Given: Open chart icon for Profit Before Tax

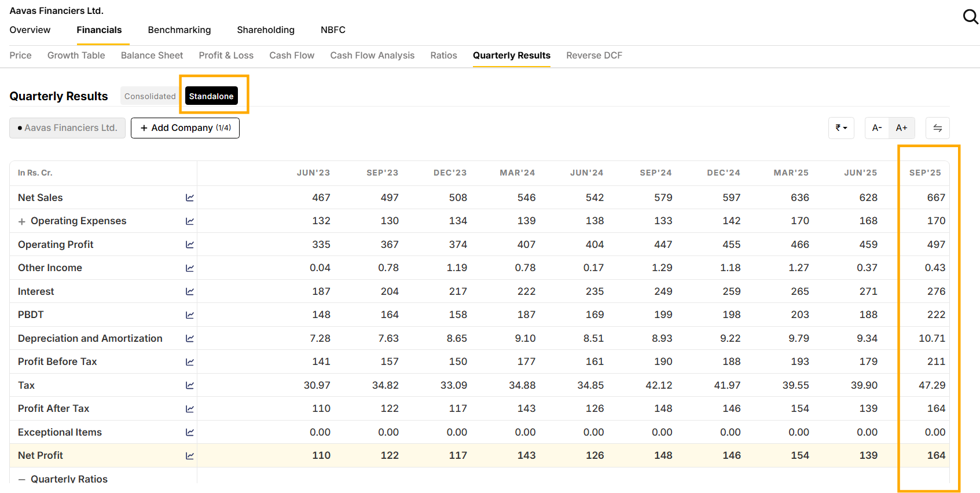Looking at the screenshot, I should point(189,362).
